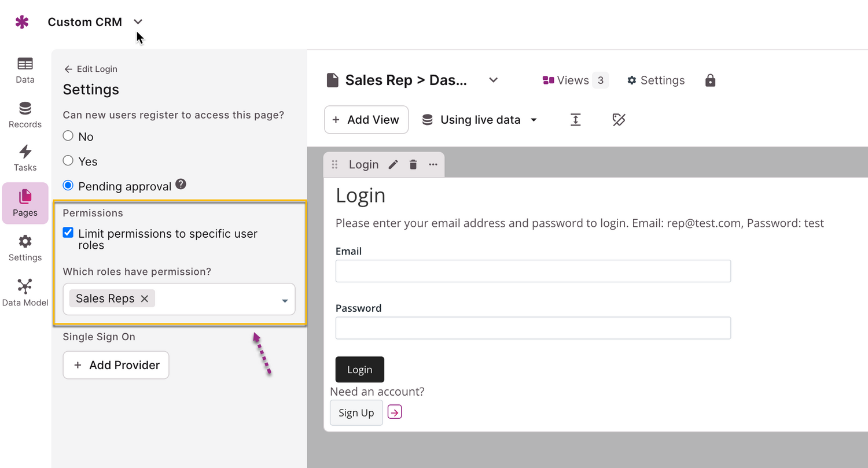
Task: Select the Yes registration radio option
Action: [x=68, y=161]
